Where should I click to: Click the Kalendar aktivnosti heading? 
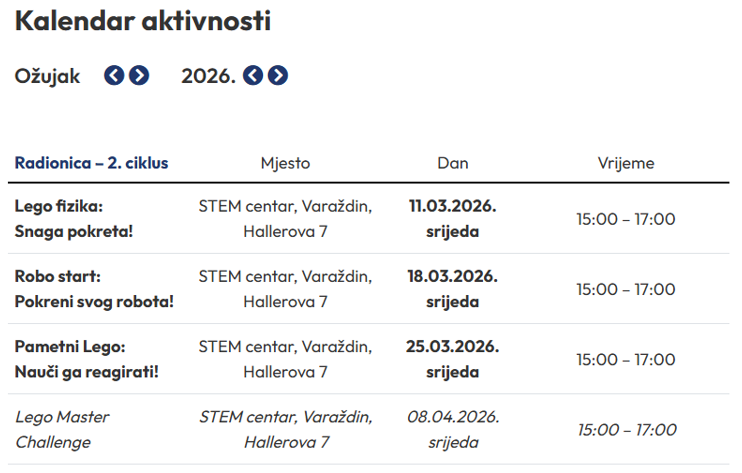pos(142,21)
